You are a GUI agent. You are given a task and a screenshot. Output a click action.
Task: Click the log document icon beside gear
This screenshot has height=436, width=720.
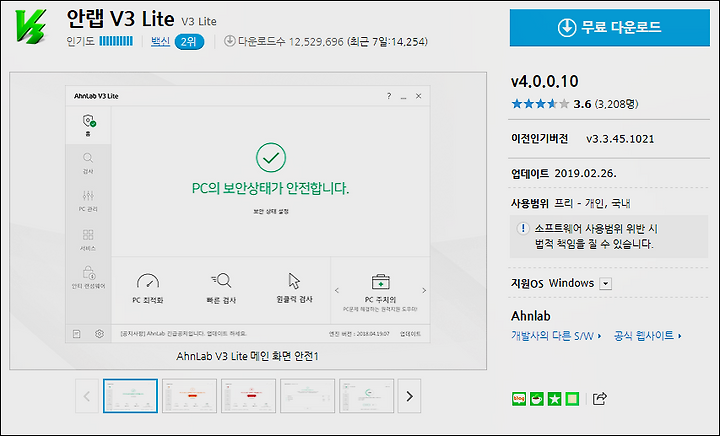tap(77, 334)
